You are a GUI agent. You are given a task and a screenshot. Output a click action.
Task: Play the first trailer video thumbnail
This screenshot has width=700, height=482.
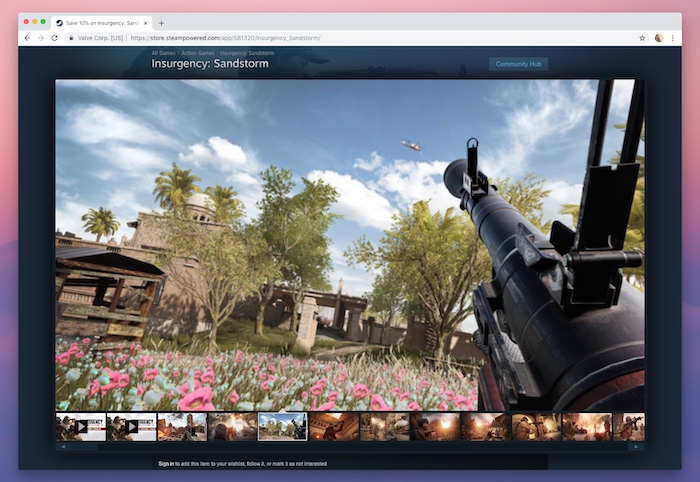(x=81, y=427)
